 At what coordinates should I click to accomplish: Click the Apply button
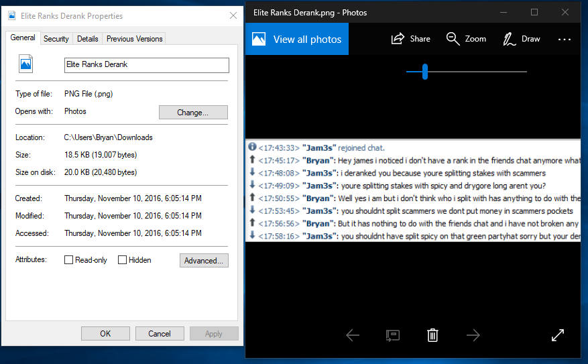coord(214,334)
